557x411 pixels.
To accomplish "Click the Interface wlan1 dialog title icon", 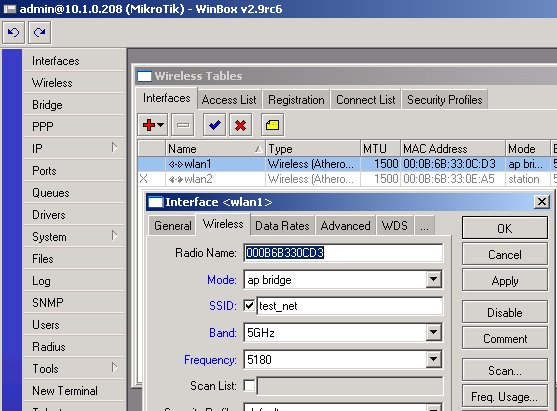I will (x=155, y=202).
